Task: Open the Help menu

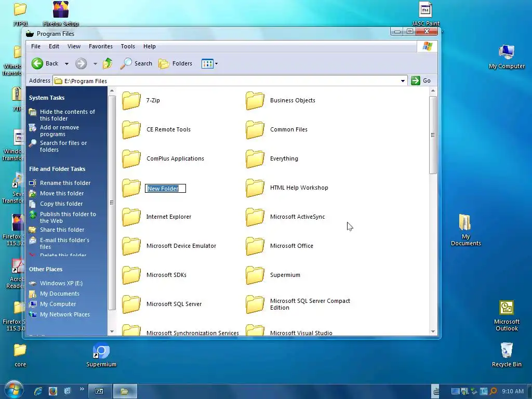Action: [x=149, y=46]
